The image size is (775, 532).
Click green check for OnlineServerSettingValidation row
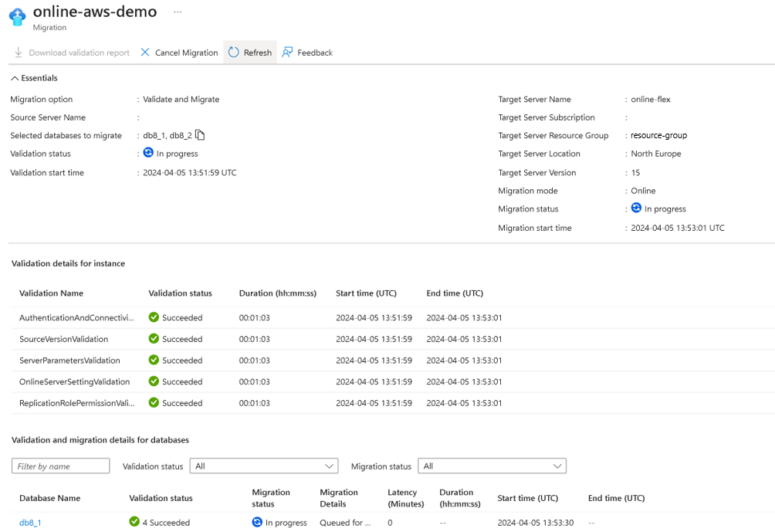154,381
